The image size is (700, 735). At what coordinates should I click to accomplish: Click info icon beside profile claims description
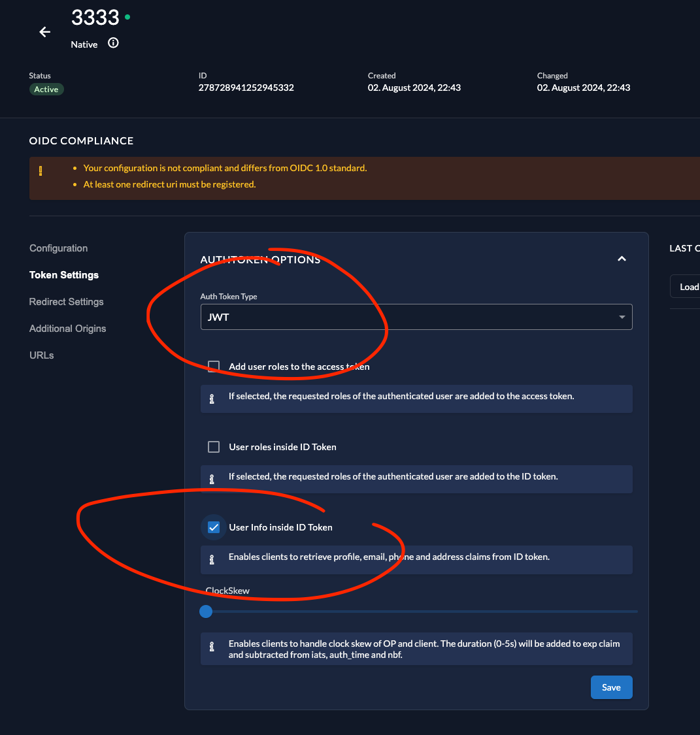pos(212,560)
